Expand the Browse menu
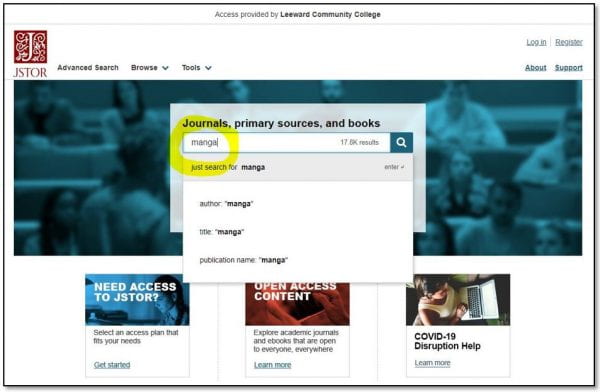The width and height of the screenshot is (600, 392). (149, 67)
